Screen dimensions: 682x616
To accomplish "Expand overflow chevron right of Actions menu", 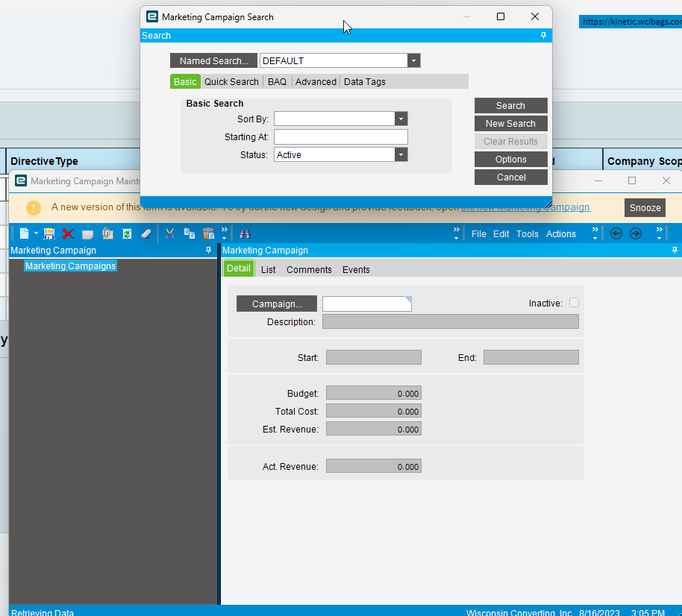I will click(x=595, y=233).
